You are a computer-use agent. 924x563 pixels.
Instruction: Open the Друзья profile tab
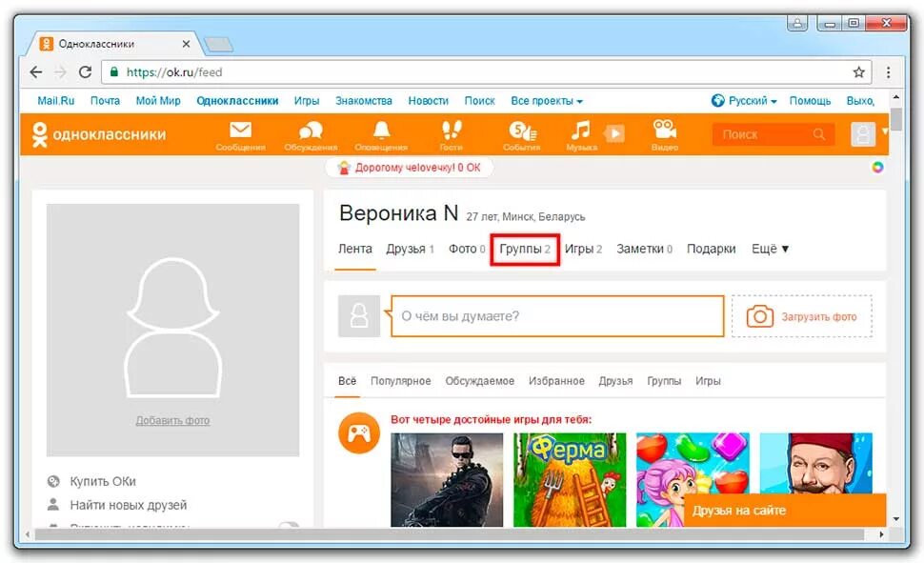(411, 249)
